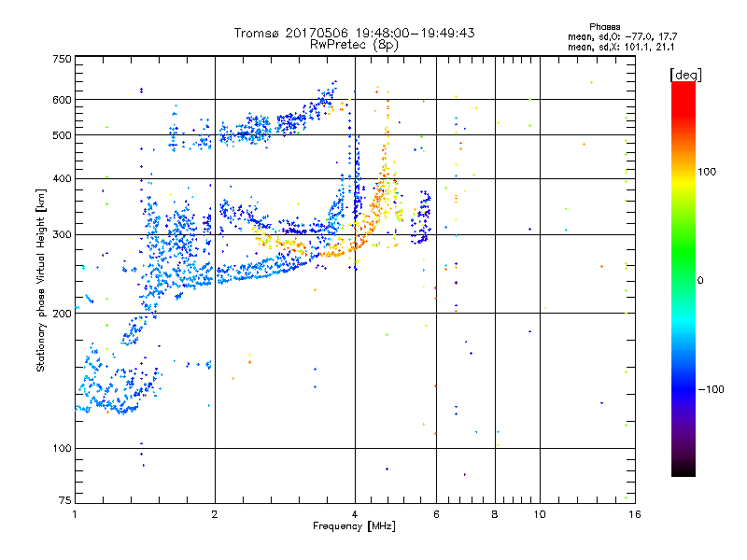Screen dimensions: 747x560
Task: Select the 'RwPretec (8p)' subtitle text
Action: (354, 45)
